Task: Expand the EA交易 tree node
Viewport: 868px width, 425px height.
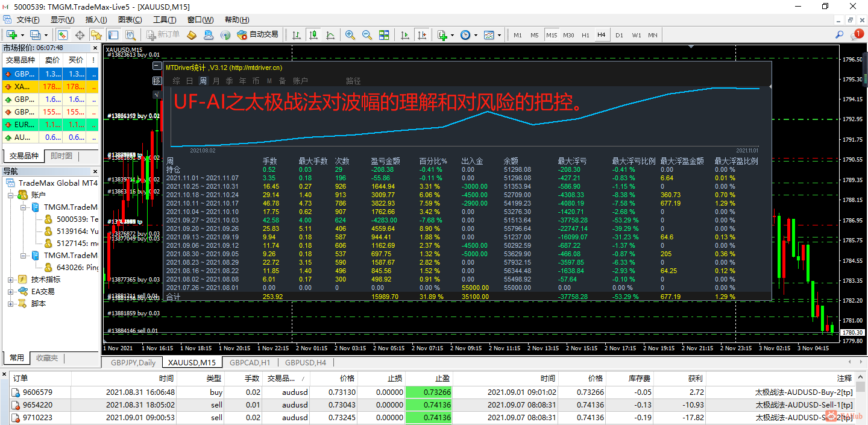Action: tap(10, 292)
